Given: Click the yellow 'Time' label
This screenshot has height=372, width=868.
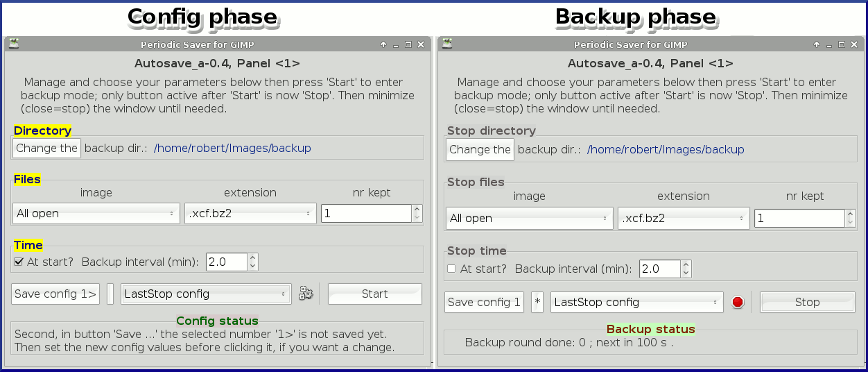Looking at the screenshot, I should (28, 245).
